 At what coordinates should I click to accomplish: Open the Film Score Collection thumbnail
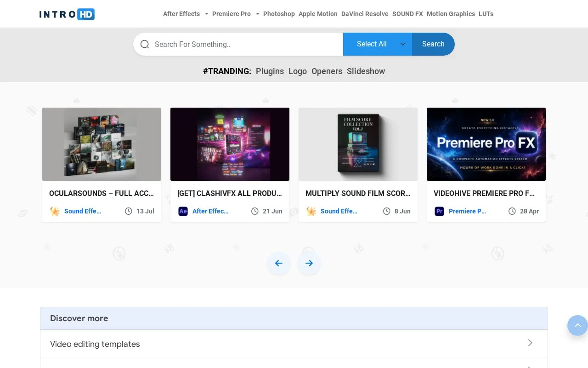[x=358, y=144]
